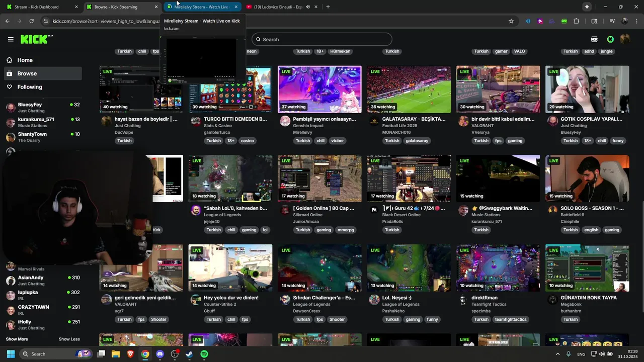
Task: Open GÜNAYDIN BONK TAYFA stream title
Action: point(588,298)
